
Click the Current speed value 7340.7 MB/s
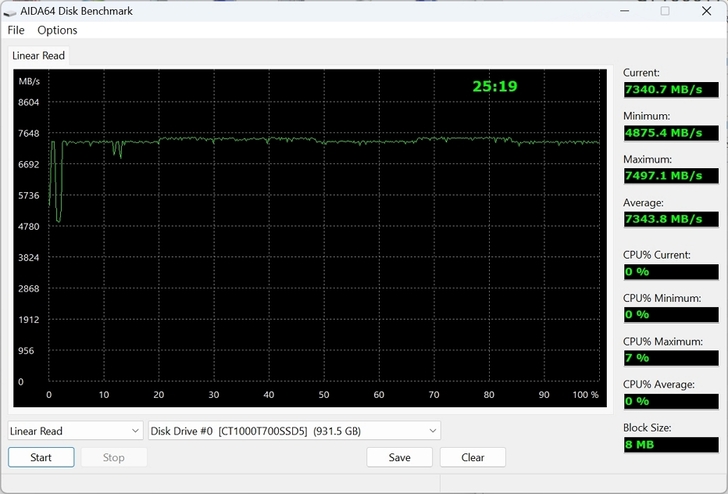(x=670, y=90)
